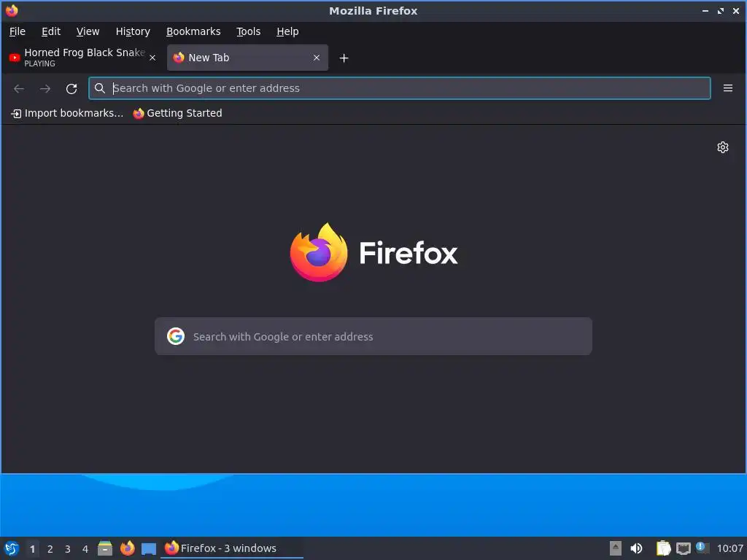747x560 pixels.
Task: Open the Firefox hamburger application menu
Action: pyautogui.click(x=727, y=88)
